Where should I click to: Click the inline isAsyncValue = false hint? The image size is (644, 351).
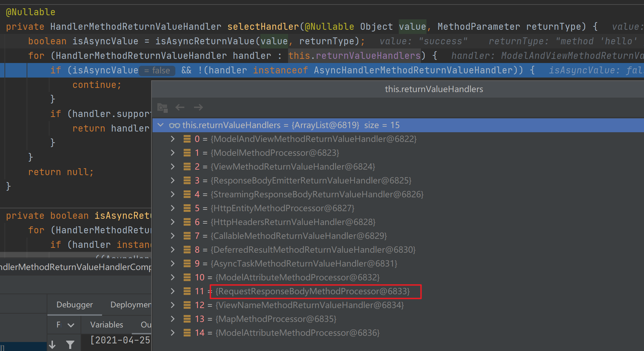pyautogui.click(x=157, y=71)
